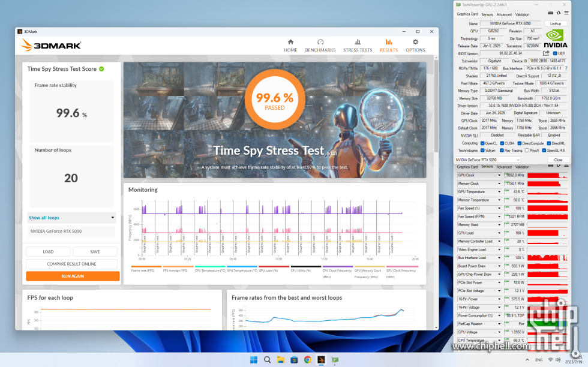Click the NVIDIA logo in GPU-Z

(555, 38)
